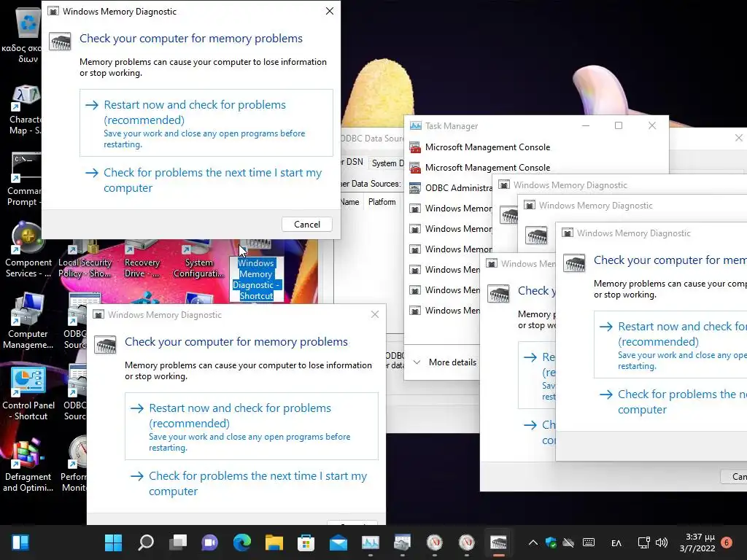Screen dimensions: 747x560
Task: Launch Microsoft Edge from the taskbar
Action: pos(242,542)
